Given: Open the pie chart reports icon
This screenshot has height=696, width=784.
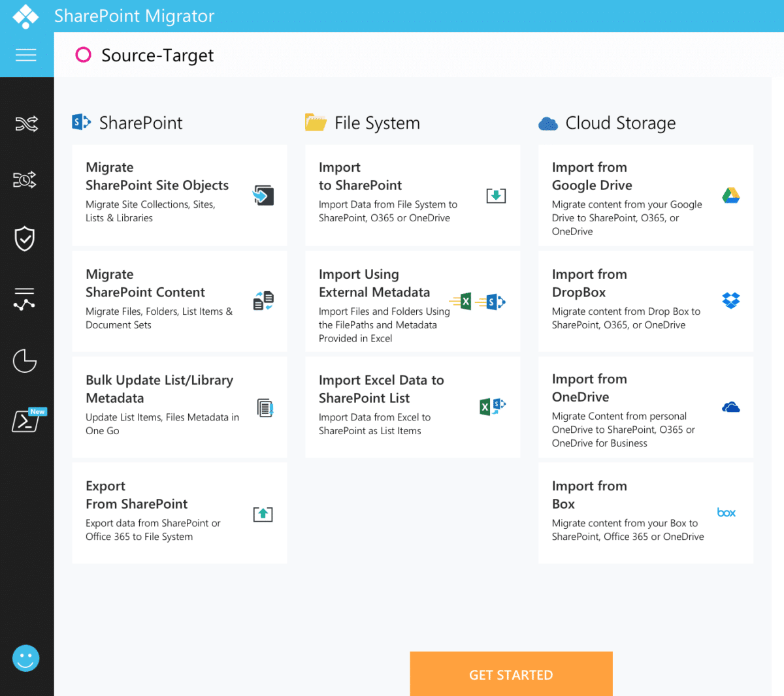Looking at the screenshot, I should 25,360.
